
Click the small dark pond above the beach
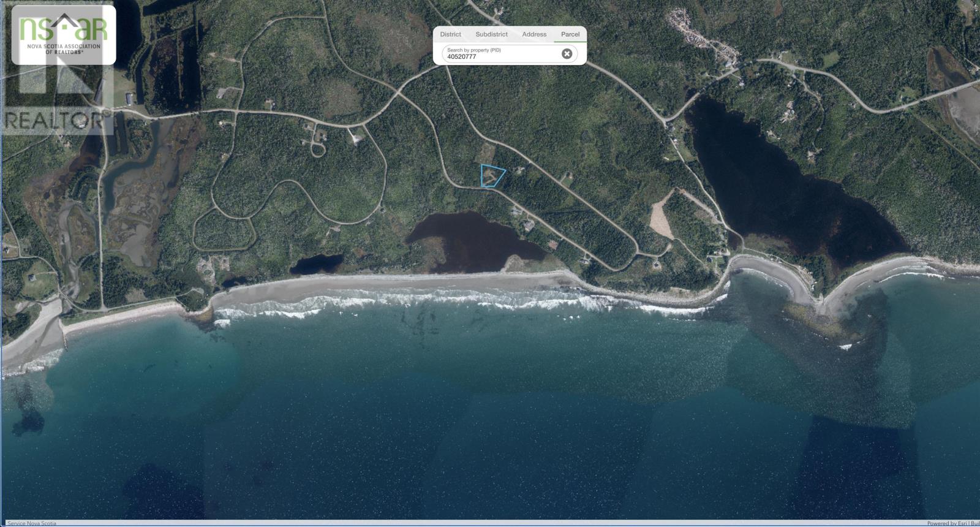pyautogui.click(x=316, y=265)
